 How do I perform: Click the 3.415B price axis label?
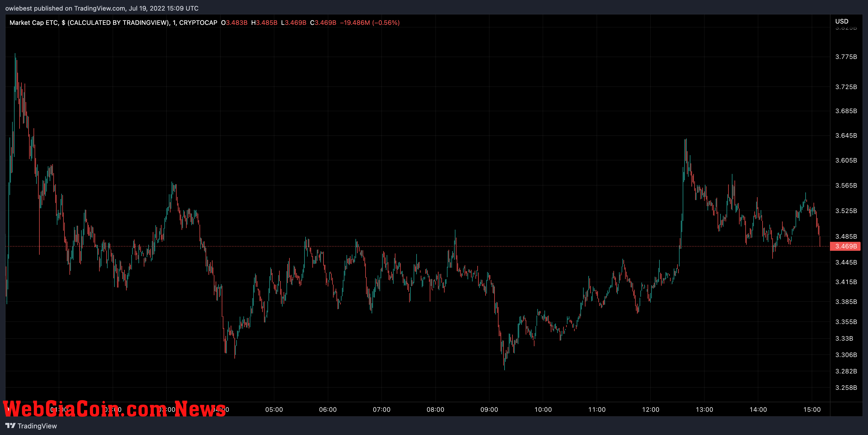point(846,282)
